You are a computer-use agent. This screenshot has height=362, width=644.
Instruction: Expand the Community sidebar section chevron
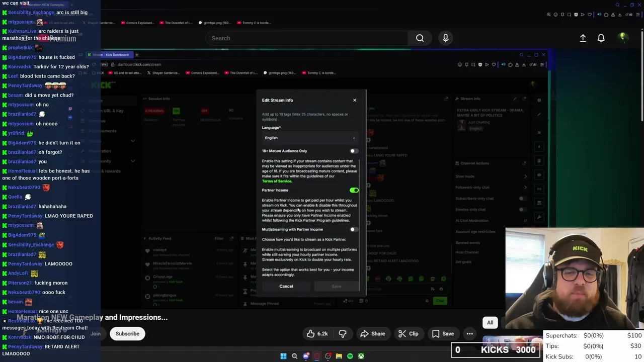click(133, 161)
